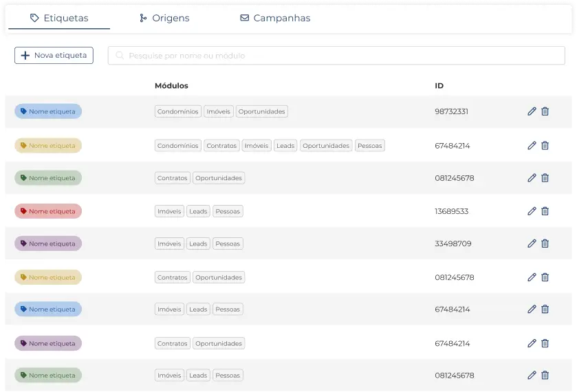
Task: Click Leads chip in red tag row
Action: click(x=198, y=211)
